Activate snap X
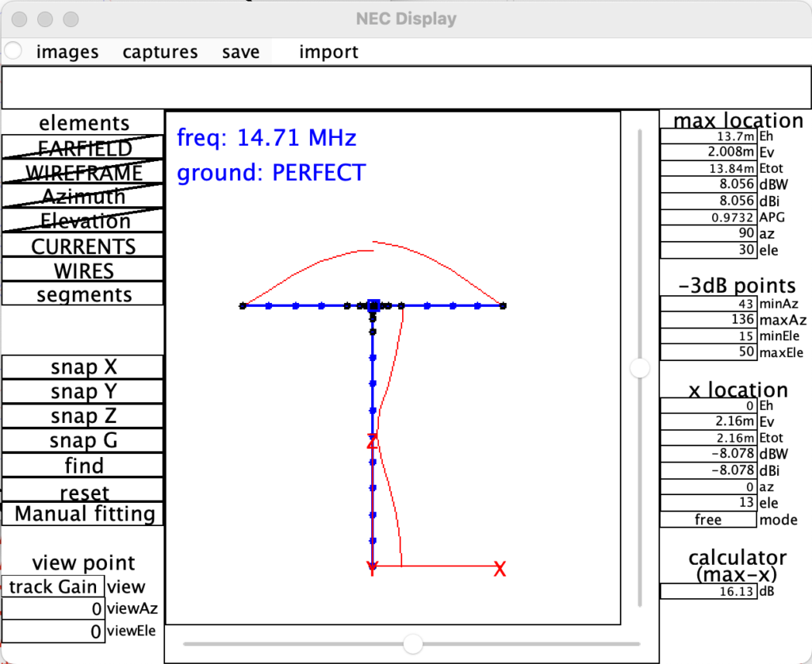Viewport: 812px width, 664px height. [x=82, y=367]
